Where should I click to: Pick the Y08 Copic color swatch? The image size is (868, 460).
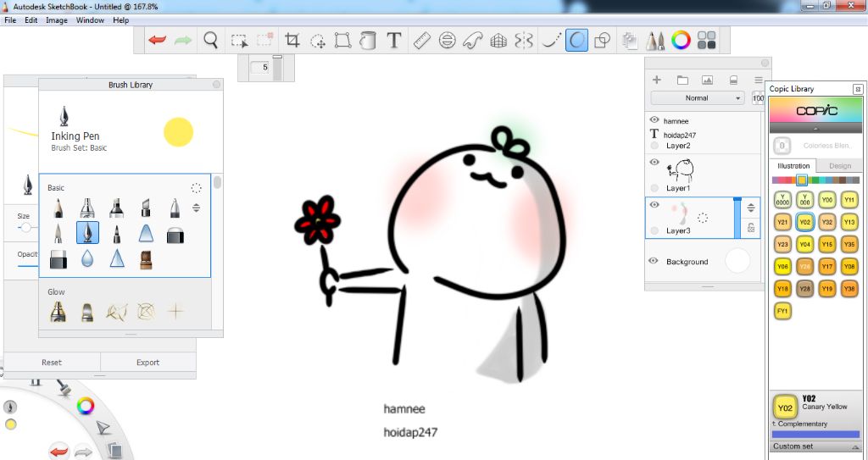pos(849,267)
